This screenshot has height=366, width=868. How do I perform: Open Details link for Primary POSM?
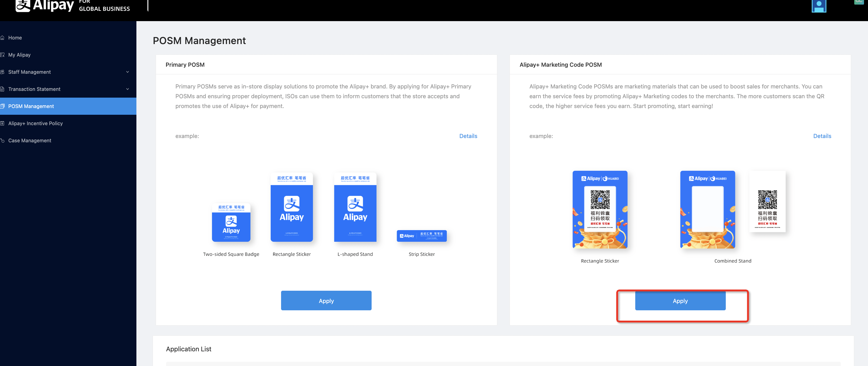[468, 136]
